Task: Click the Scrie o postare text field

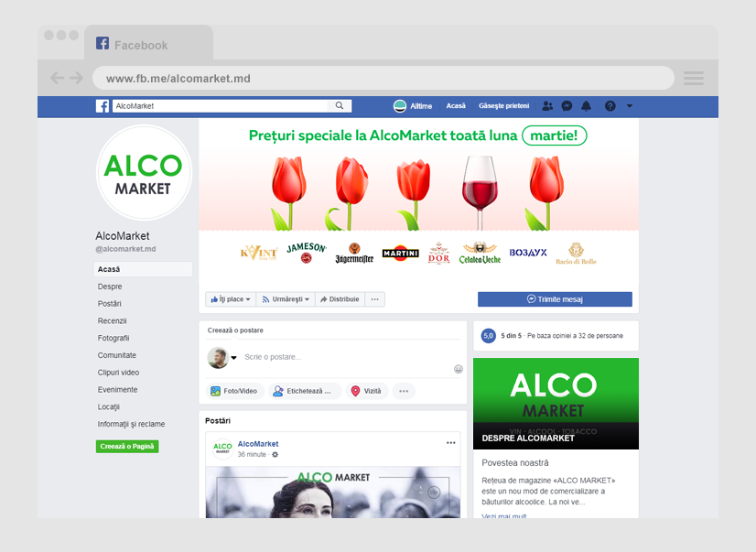Action: [273, 357]
